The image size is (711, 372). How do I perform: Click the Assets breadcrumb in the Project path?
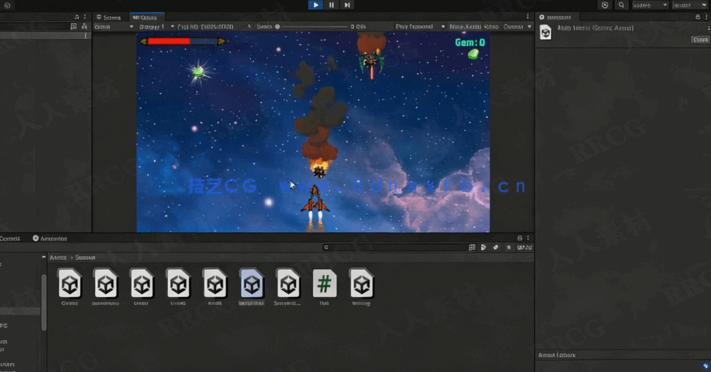(x=58, y=258)
